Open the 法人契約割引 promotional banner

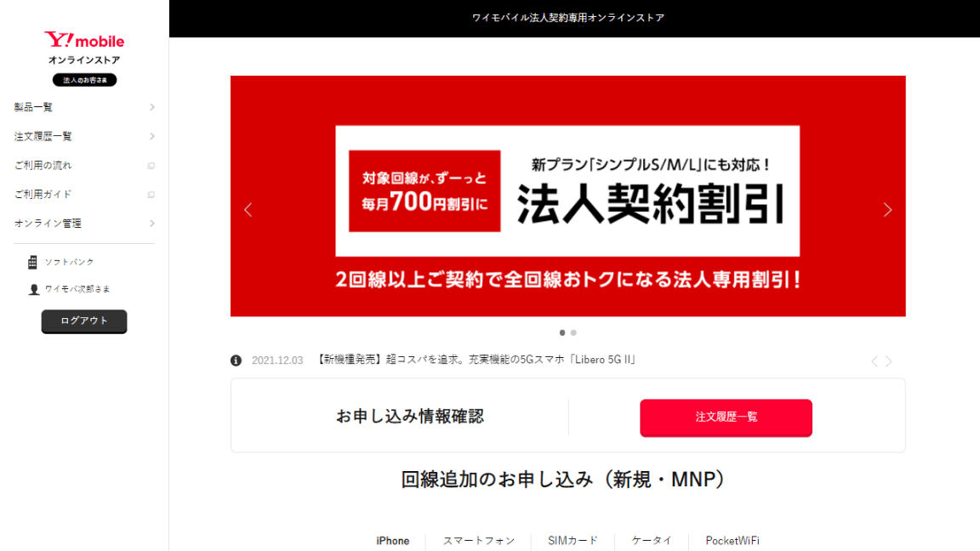567,196
